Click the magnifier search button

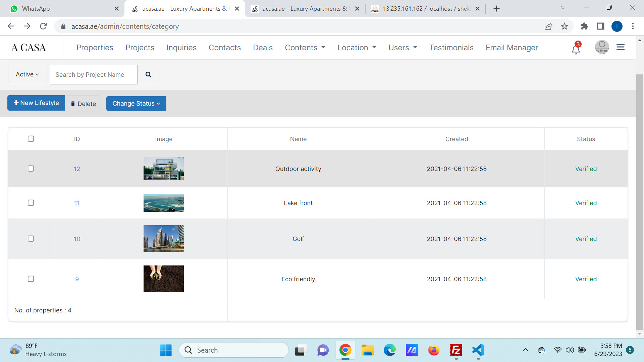tap(148, 74)
